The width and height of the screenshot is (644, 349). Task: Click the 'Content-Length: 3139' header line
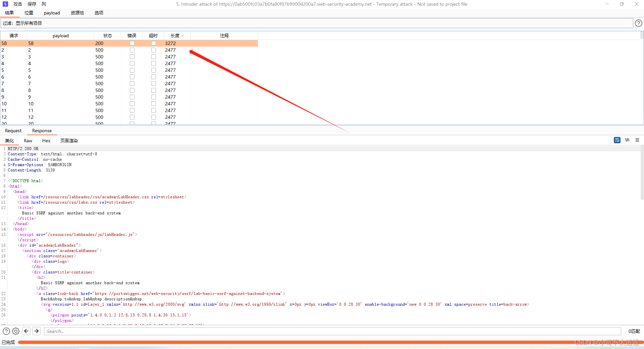tap(31, 170)
